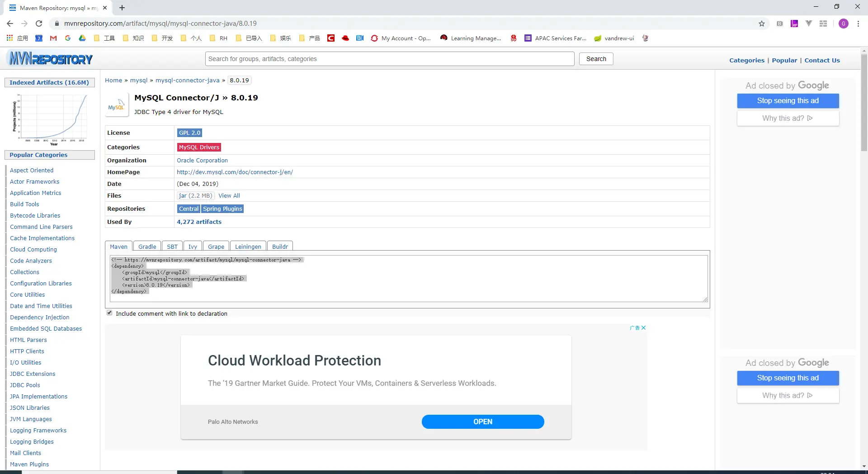Expand the 个人 bookmarks folder
Image resolution: width=868 pixels, height=474 pixels.
(191, 38)
